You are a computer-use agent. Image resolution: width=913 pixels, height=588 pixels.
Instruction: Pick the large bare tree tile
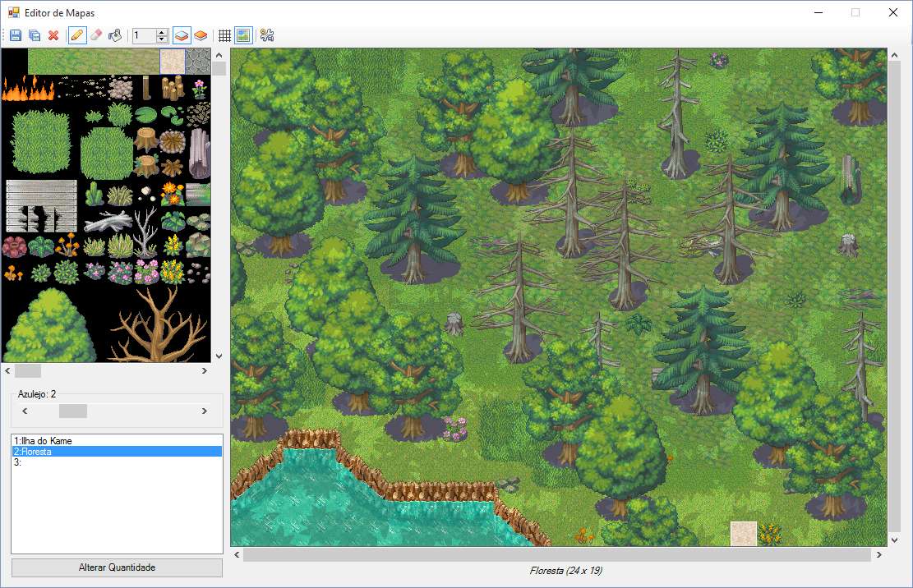[x=158, y=324]
